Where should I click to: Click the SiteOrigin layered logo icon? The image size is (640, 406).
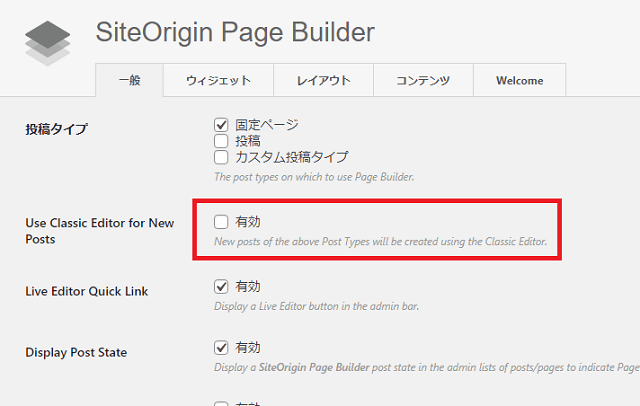click(x=47, y=43)
